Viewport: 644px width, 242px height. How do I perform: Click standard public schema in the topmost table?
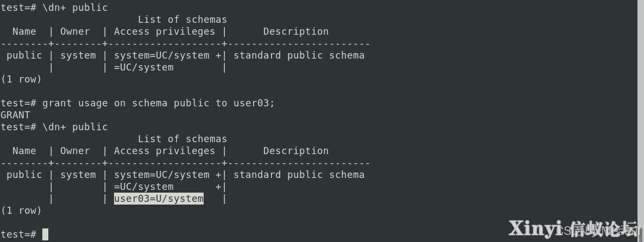(299, 55)
